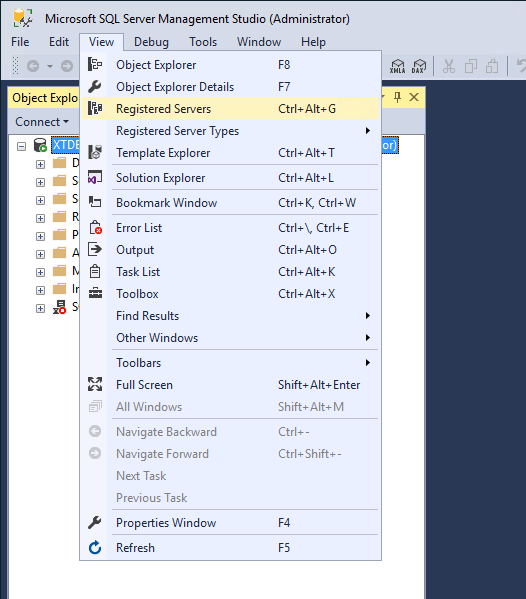
Task: Select Properties Window menu entry
Action: [230, 523]
